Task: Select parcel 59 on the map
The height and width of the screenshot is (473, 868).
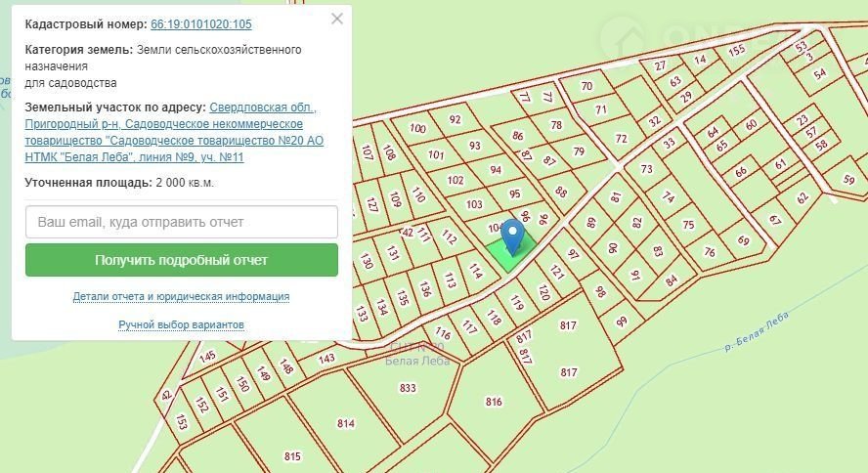Action: click(848, 179)
